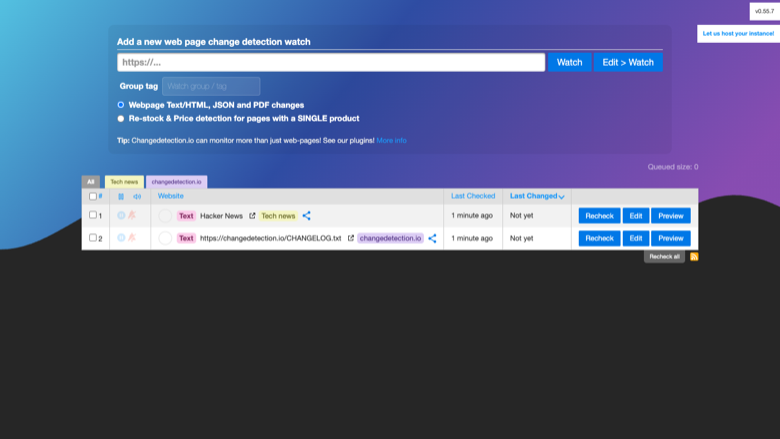
Task: Sort by the Last Changed column arrow
Action: pyautogui.click(x=561, y=196)
